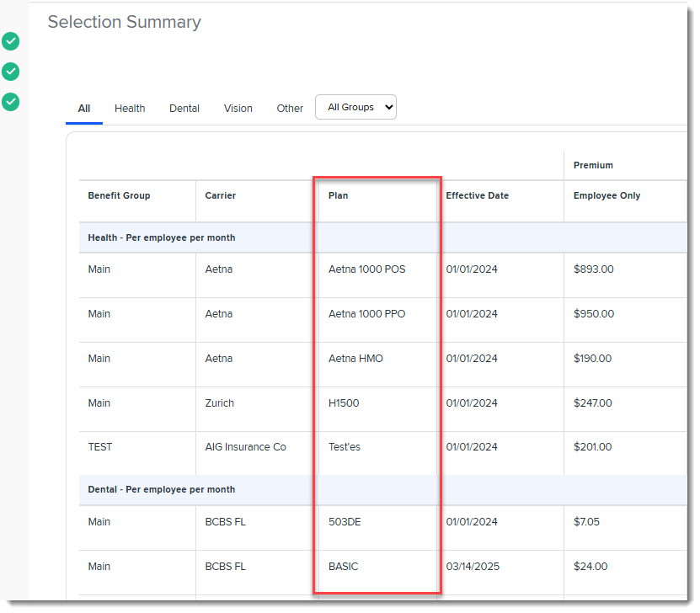Click the Aetna HMO plan cell

pyautogui.click(x=355, y=359)
